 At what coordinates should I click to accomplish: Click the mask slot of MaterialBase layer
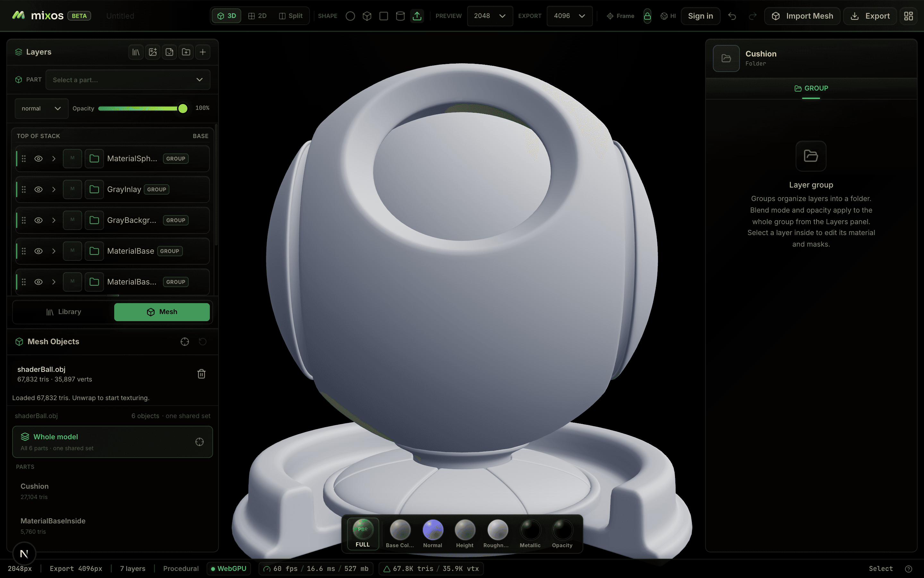pos(73,251)
